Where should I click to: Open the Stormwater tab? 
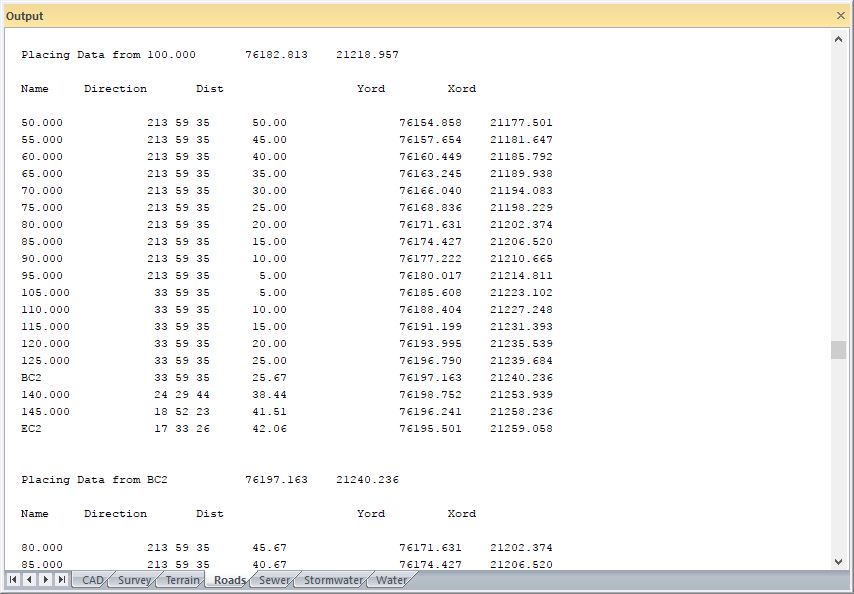coord(332,580)
